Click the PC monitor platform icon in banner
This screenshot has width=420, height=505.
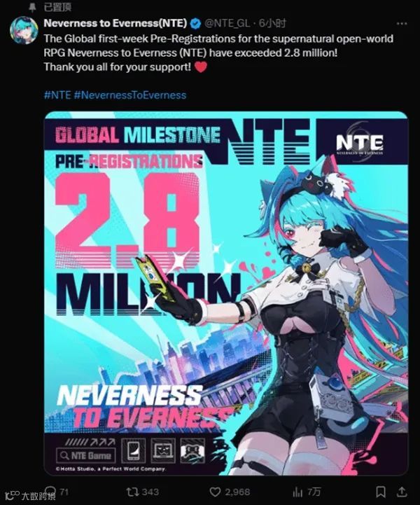[x=163, y=450]
